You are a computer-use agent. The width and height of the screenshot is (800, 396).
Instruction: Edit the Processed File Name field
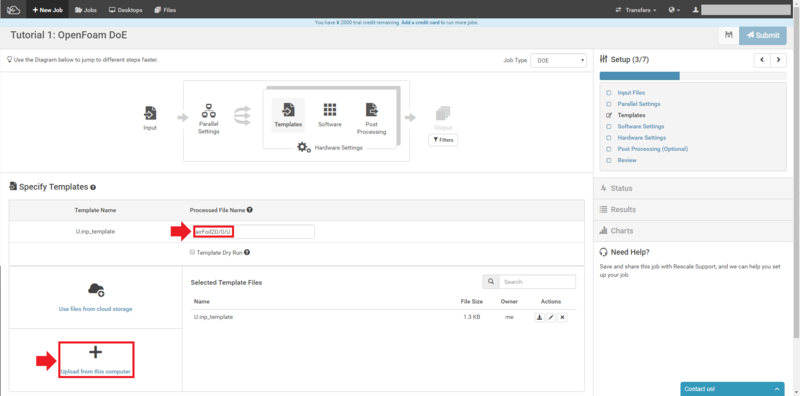point(253,232)
